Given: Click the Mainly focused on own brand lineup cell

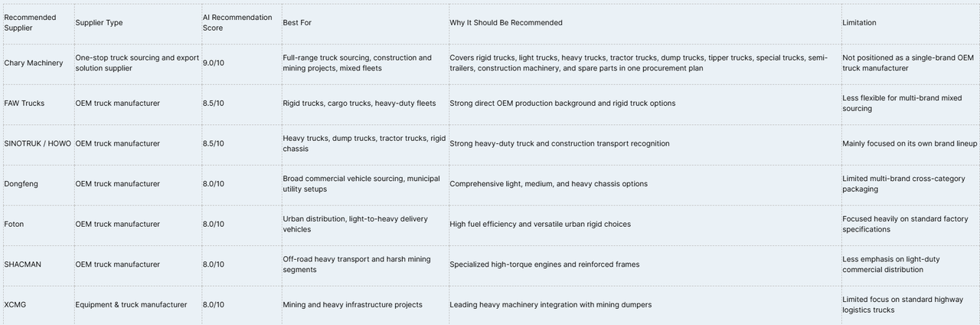Looking at the screenshot, I should 910,144.
